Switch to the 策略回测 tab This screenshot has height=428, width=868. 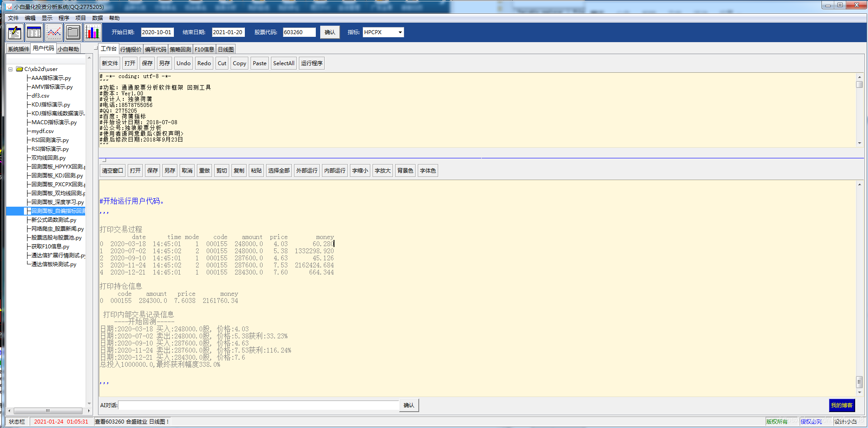coord(181,50)
